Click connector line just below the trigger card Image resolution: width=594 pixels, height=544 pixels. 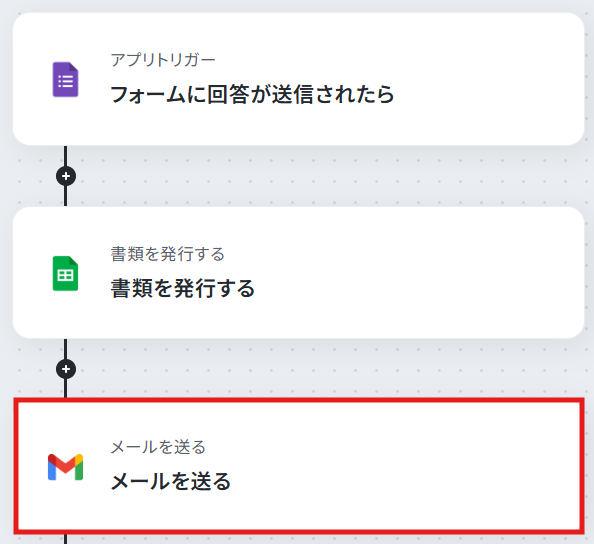(x=66, y=156)
